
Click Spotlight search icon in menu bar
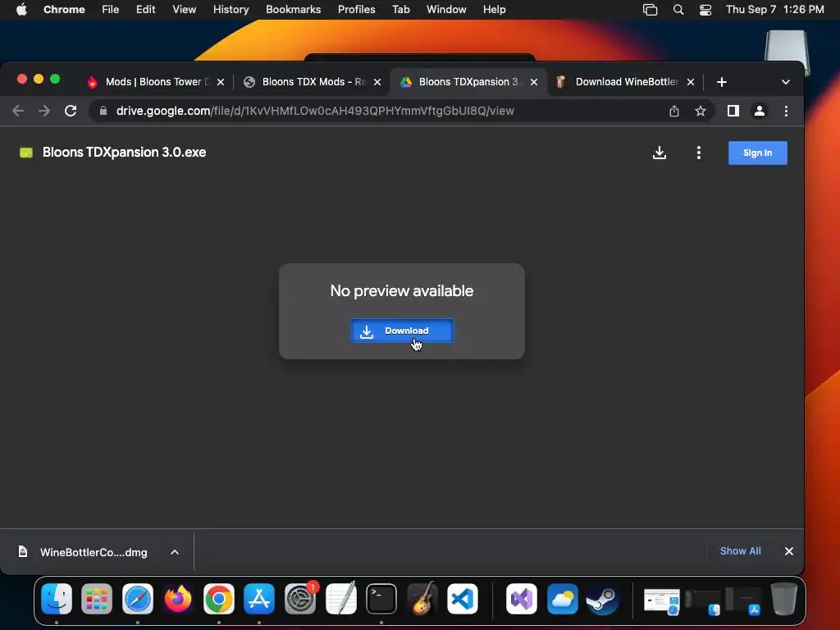click(678, 10)
